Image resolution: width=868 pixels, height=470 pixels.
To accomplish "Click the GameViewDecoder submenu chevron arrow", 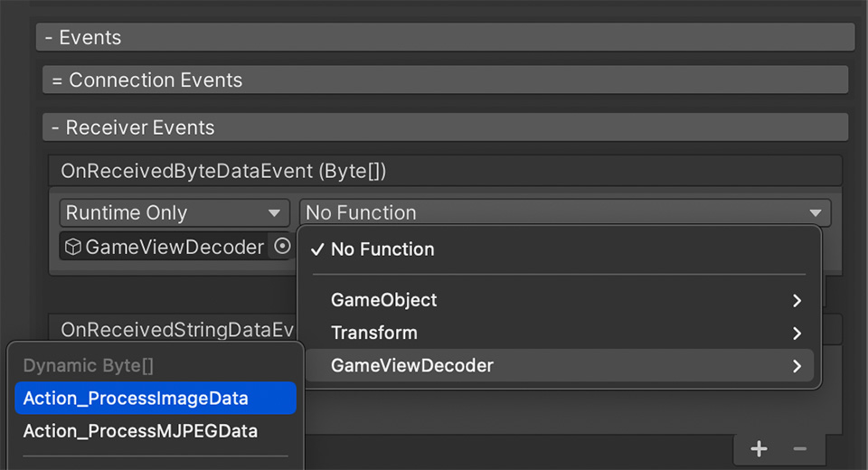I will coord(797,366).
